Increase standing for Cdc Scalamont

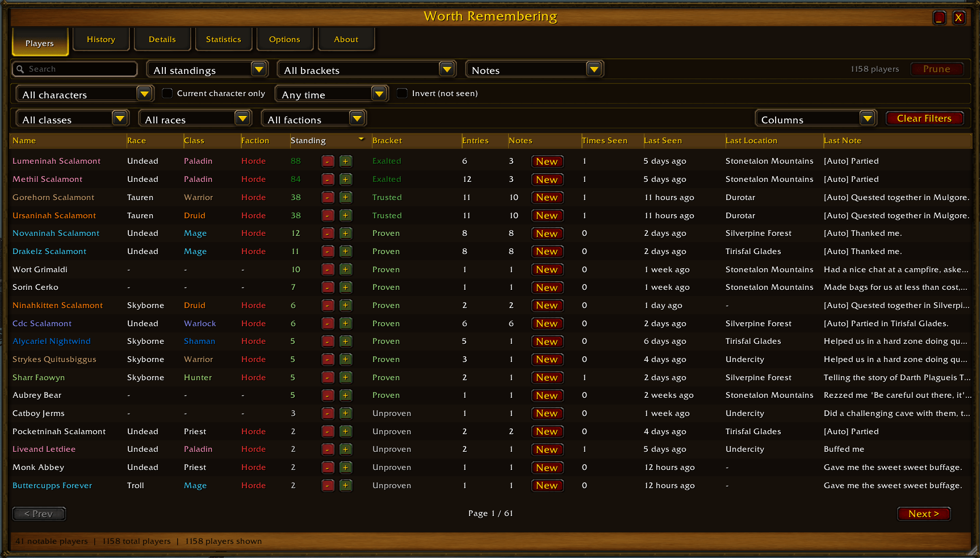click(x=345, y=323)
